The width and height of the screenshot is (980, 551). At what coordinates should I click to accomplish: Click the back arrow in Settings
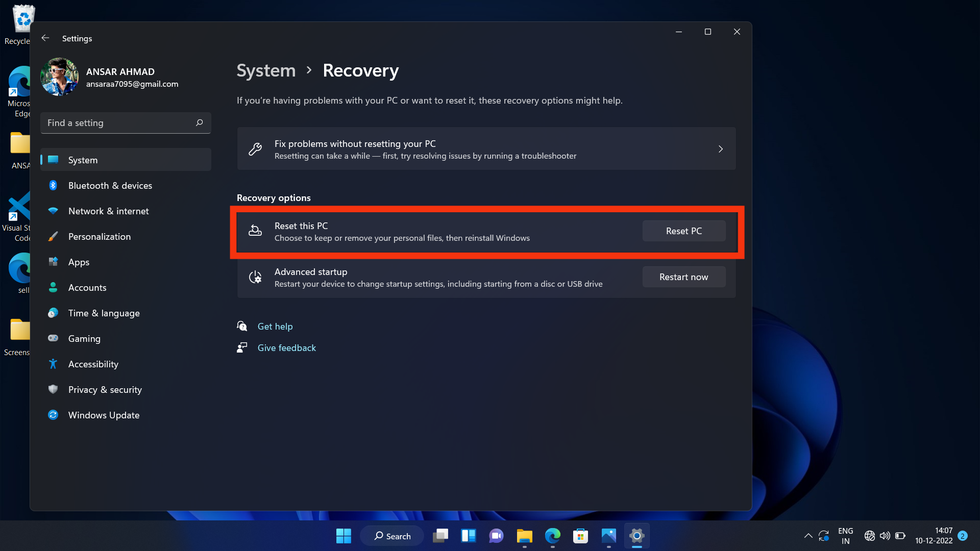pos(45,38)
